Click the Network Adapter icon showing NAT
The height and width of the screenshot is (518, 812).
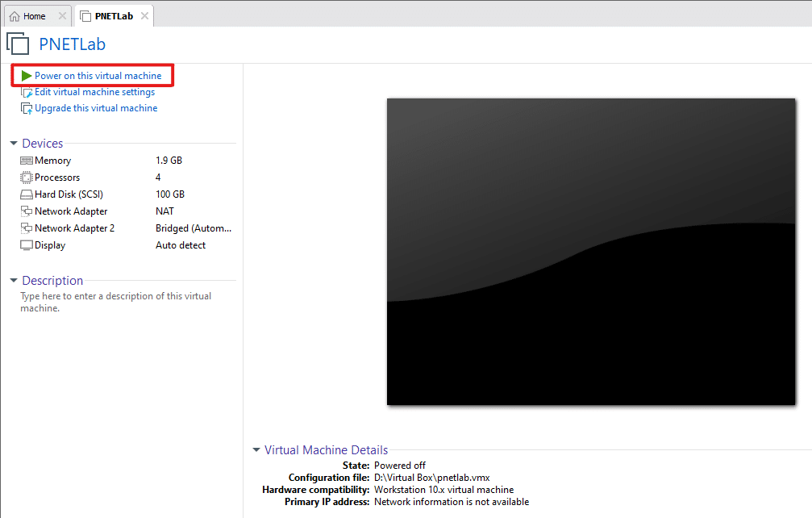point(27,211)
